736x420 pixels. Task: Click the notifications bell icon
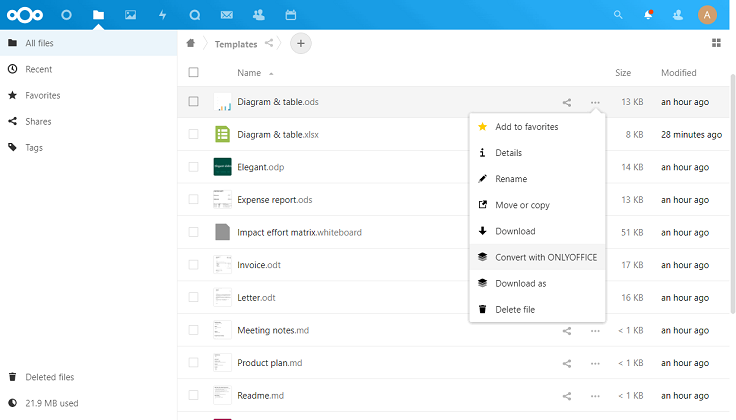click(x=648, y=15)
